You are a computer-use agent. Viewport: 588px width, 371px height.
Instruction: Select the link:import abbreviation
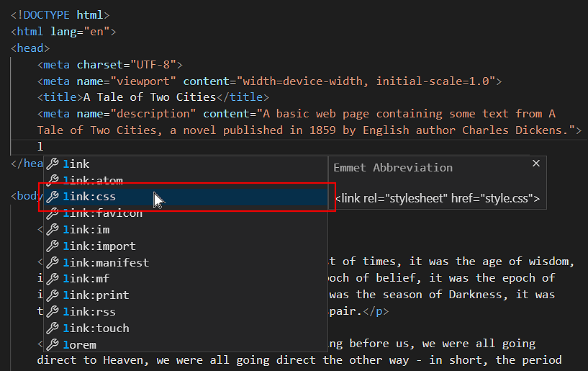[99, 246]
